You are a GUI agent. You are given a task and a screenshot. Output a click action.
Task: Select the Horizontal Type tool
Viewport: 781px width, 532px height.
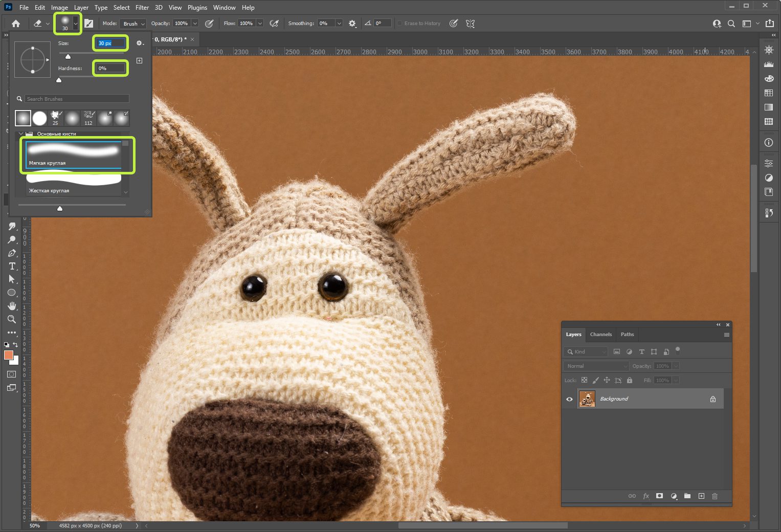[x=12, y=266]
